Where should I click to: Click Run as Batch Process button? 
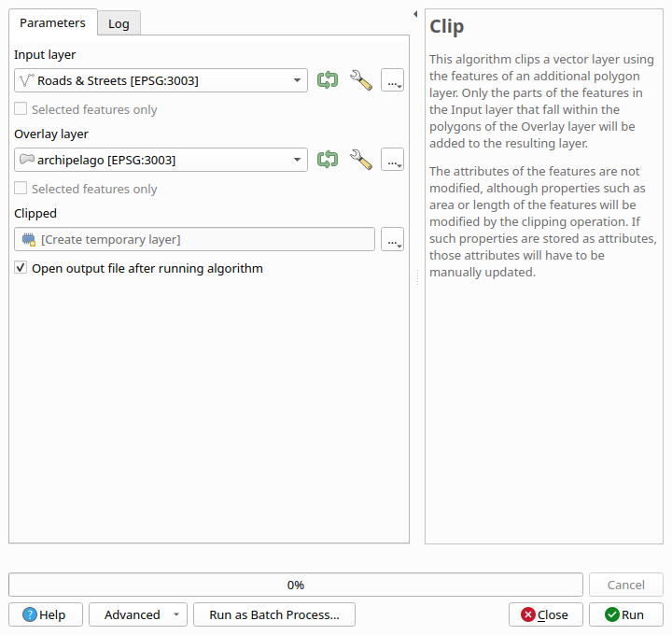(x=274, y=614)
